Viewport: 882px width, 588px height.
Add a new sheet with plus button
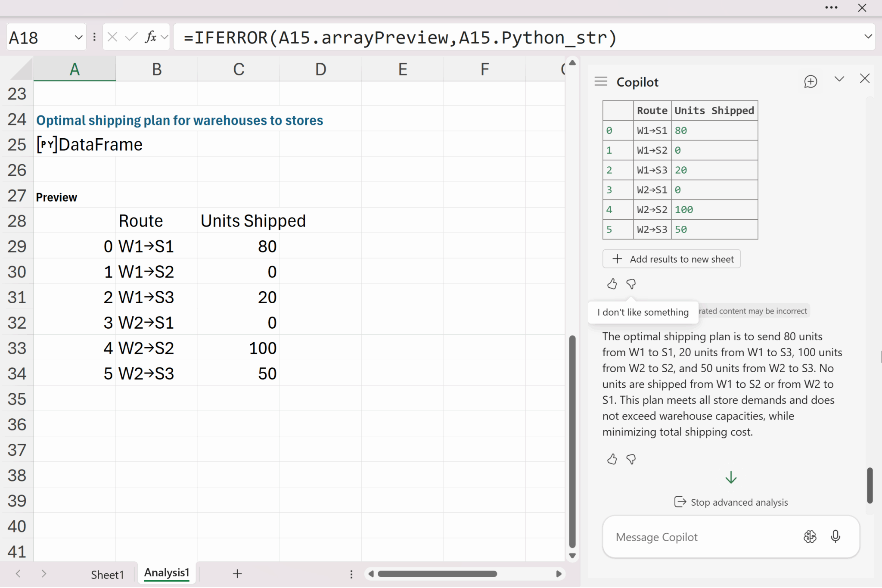[x=237, y=574]
